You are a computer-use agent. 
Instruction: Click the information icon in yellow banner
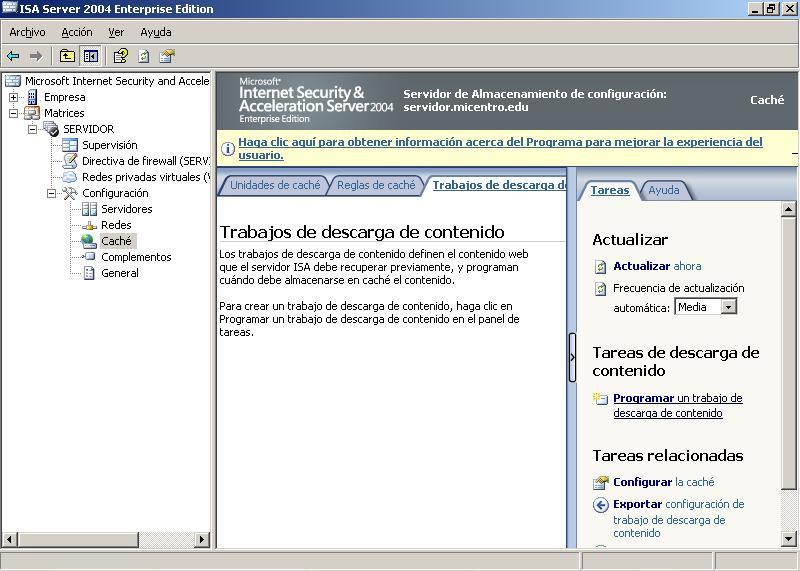pos(227,149)
